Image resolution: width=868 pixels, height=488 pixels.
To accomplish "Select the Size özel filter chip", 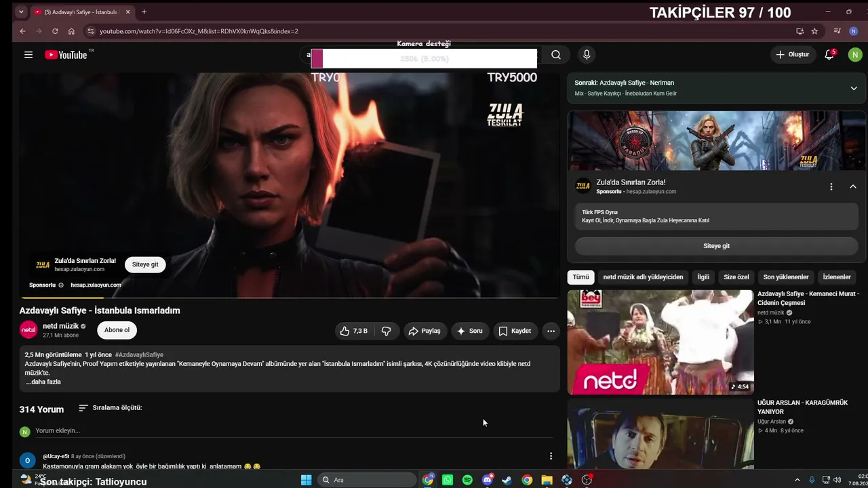I will pyautogui.click(x=736, y=277).
